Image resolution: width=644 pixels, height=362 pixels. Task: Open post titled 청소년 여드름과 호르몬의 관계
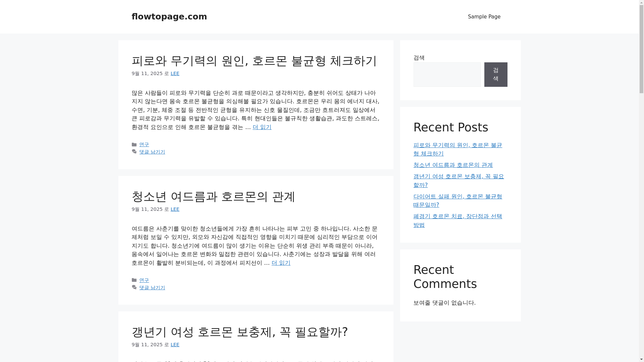(x=213, y=196)
